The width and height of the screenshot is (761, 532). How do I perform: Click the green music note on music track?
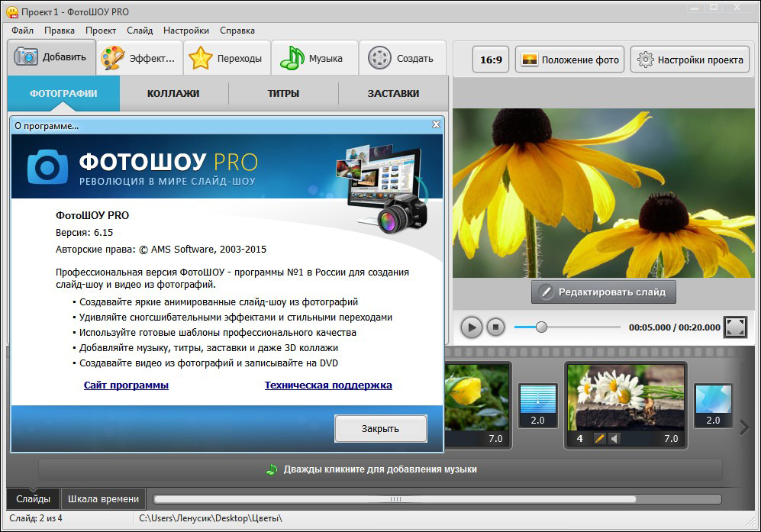point(272,469)
